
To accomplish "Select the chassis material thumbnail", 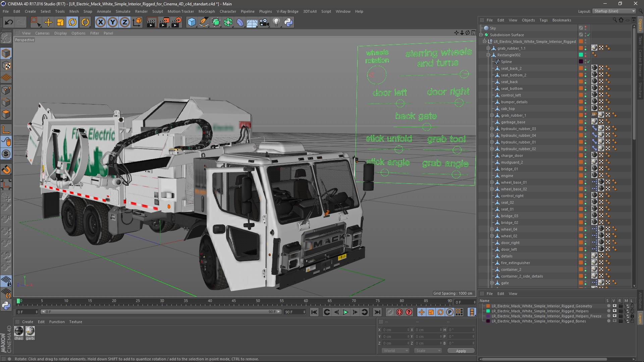I will click(19, 331).
